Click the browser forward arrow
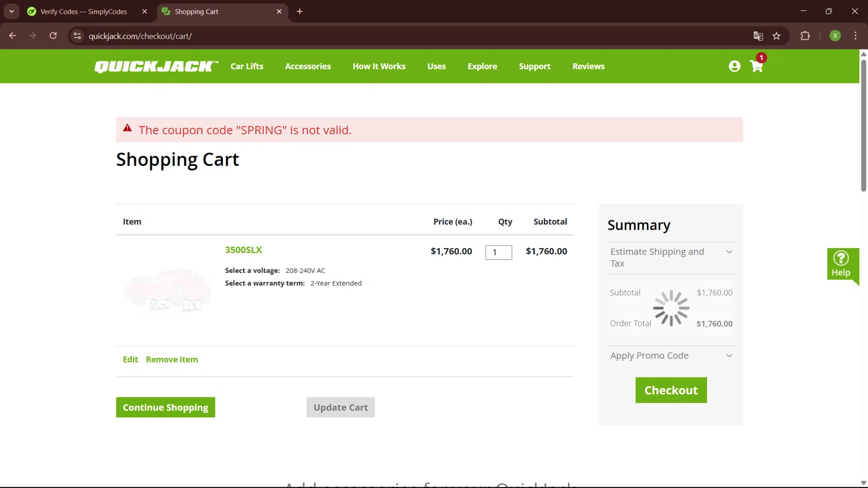Image resolution: width=868 pixels, height=488 pixels. pyautogui.click(x=33, y=36)
